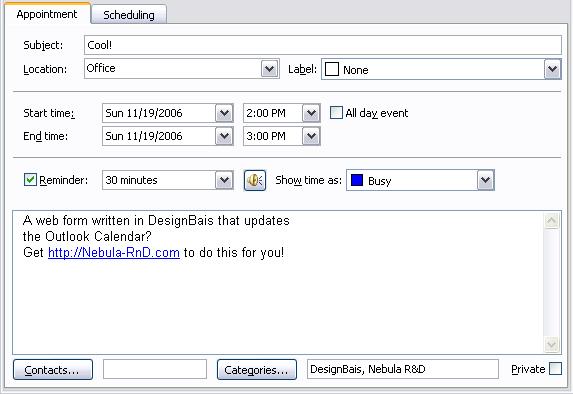Image resolution: width=573 pixels, height=394 pixels.
Task: Toggle the Reminder checkbox
Action: [x=30, y=180]
